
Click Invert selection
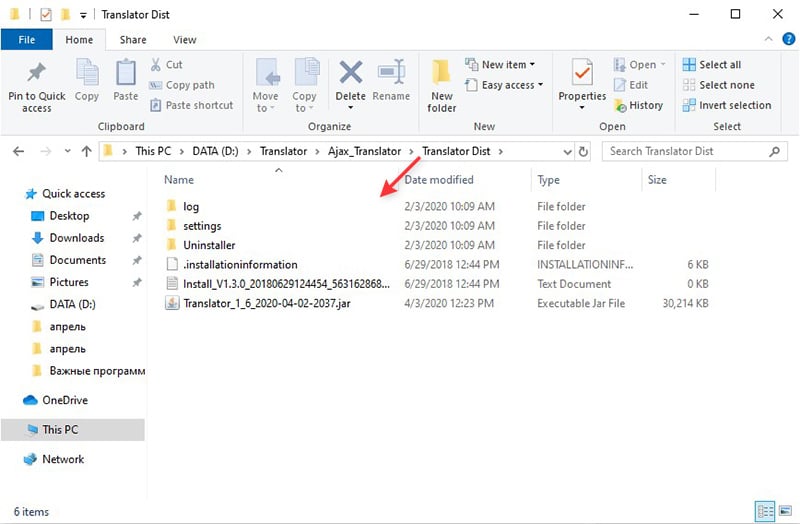pos(727,105)
